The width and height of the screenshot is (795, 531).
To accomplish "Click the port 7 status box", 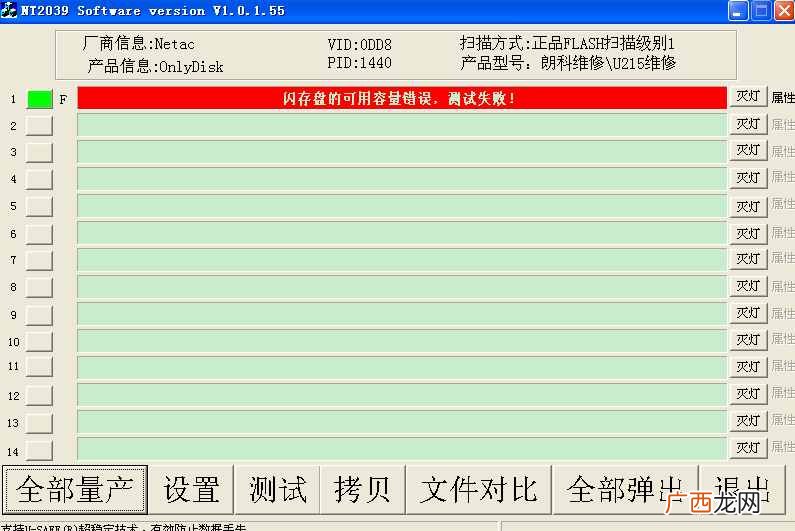I will 40,261.
